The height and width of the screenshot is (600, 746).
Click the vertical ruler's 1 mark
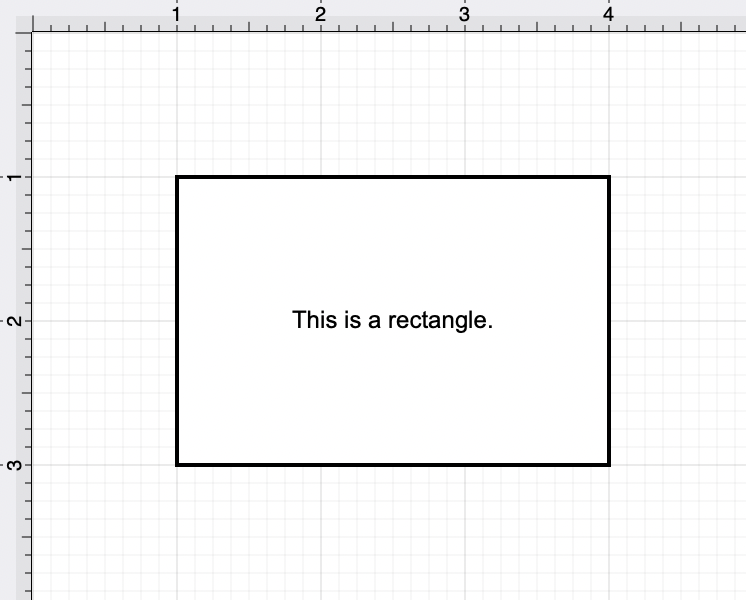pyautogui.click(x=15, y=177)
